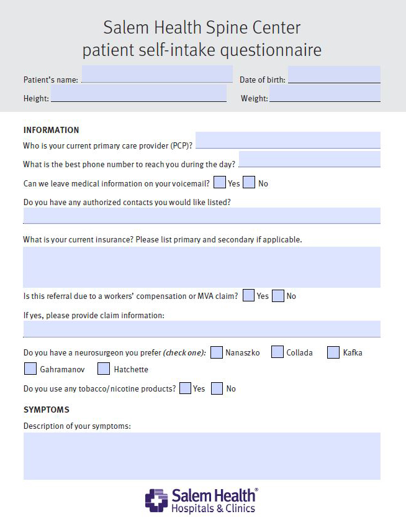Select Nanaszko as preferred neurosurgeon
The height and width of the screenshot is (532, 406).
[x=217, y=352]
